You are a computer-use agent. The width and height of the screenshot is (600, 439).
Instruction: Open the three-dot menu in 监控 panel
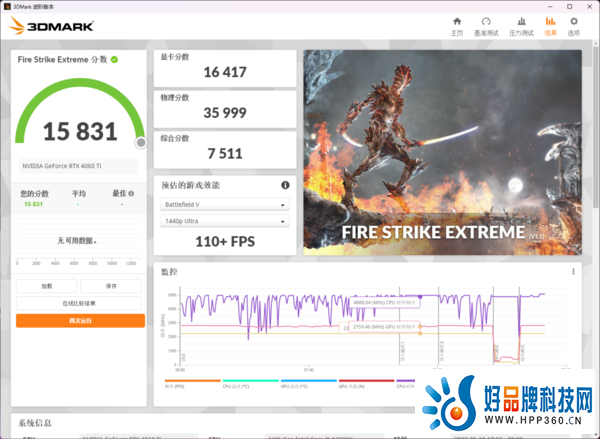(x=573, y=271)
